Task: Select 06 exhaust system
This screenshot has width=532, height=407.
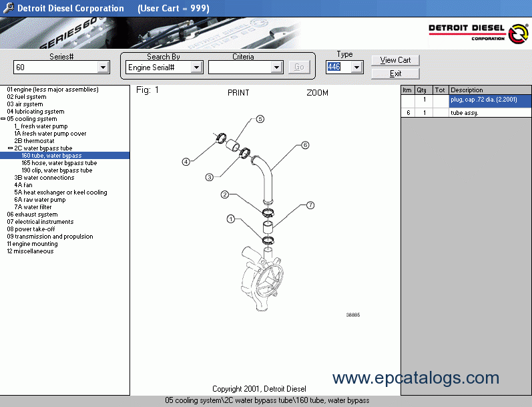Action: pos(32,215)
